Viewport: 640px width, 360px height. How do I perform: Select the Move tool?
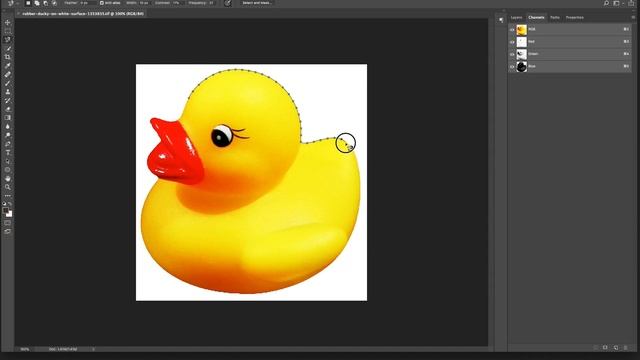pos(8,22)
